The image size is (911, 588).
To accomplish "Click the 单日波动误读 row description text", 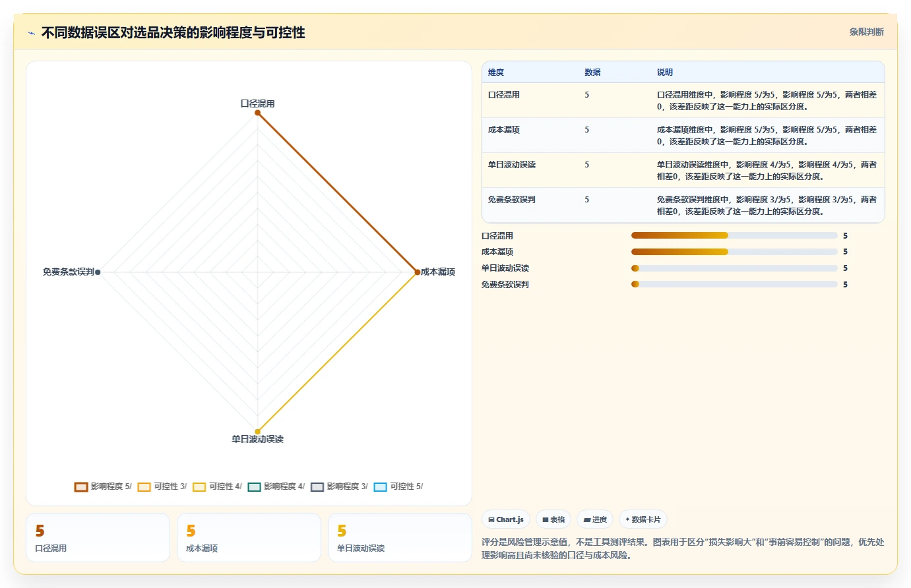I will (x=767, y=171).
